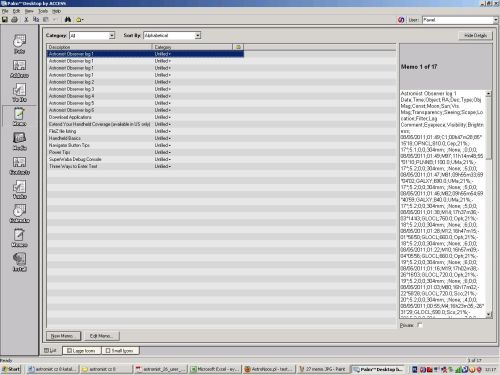
Task: Click the yellow lock icon in toolbar
Action: coord(79,20)
